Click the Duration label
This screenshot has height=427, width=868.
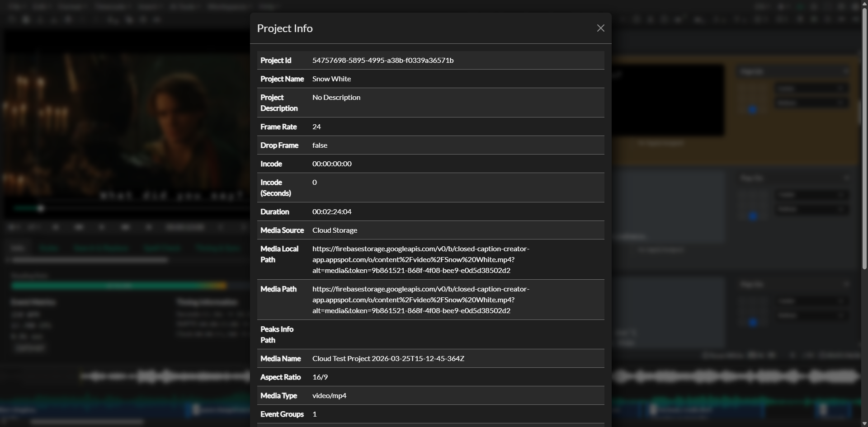pyautogui.click(x=274, y=211)
